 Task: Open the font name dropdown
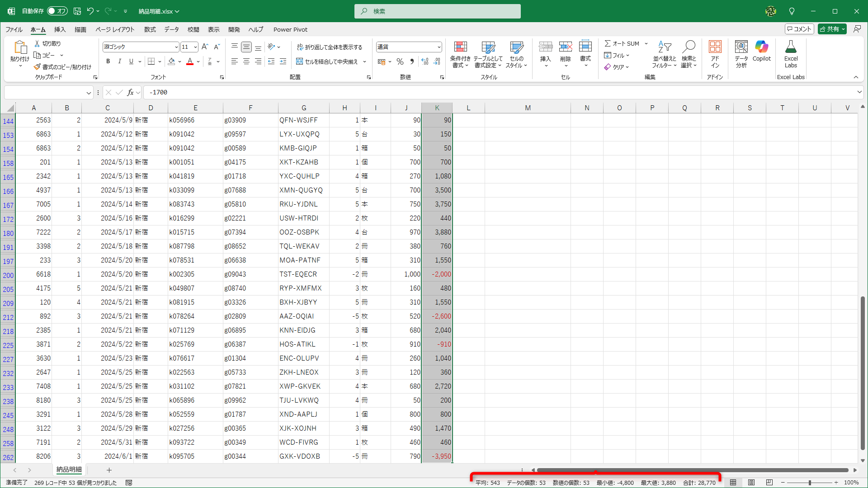pos(176,47)
